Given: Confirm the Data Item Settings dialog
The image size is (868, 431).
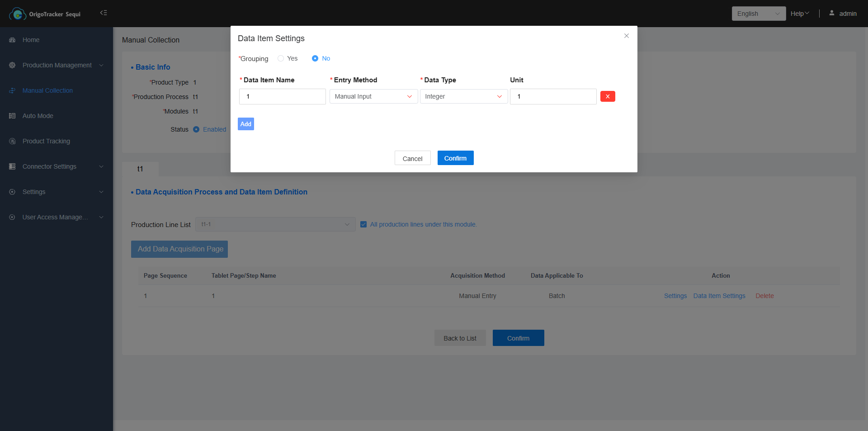Looking at the screenshot, I should 455,158.
